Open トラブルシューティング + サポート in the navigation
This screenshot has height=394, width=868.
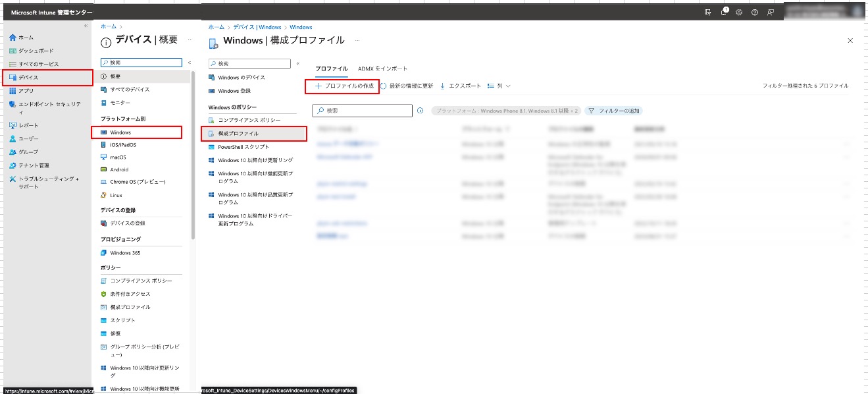click(x=44, y=183)
